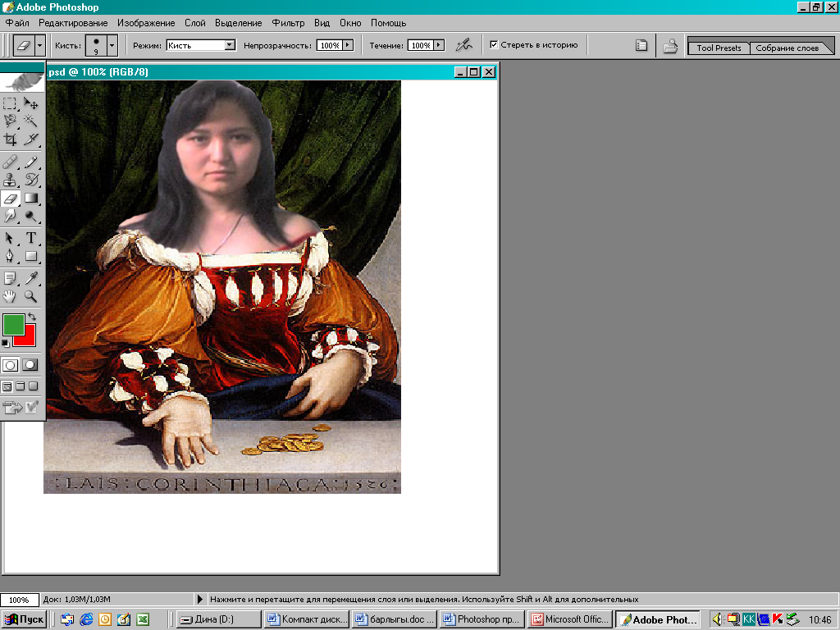The height and width of the screenshot is (630, 840).
Task: Switch to Microsoft Office taskbar window
Action: point(570,619)
